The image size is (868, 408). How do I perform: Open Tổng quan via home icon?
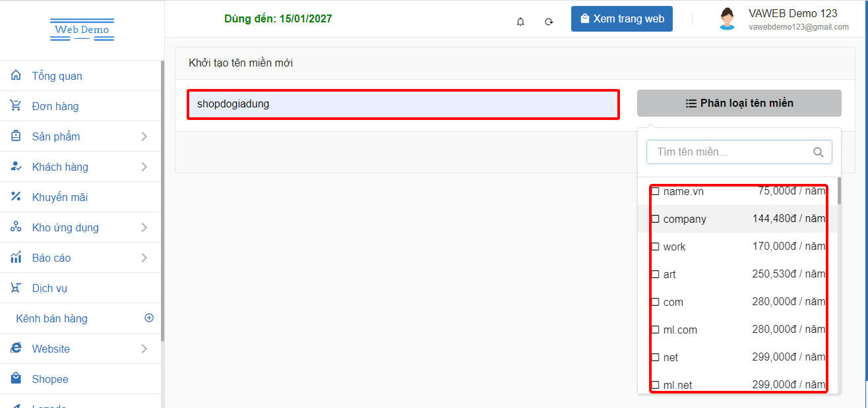pyautogui.click(x=16, y=76)
